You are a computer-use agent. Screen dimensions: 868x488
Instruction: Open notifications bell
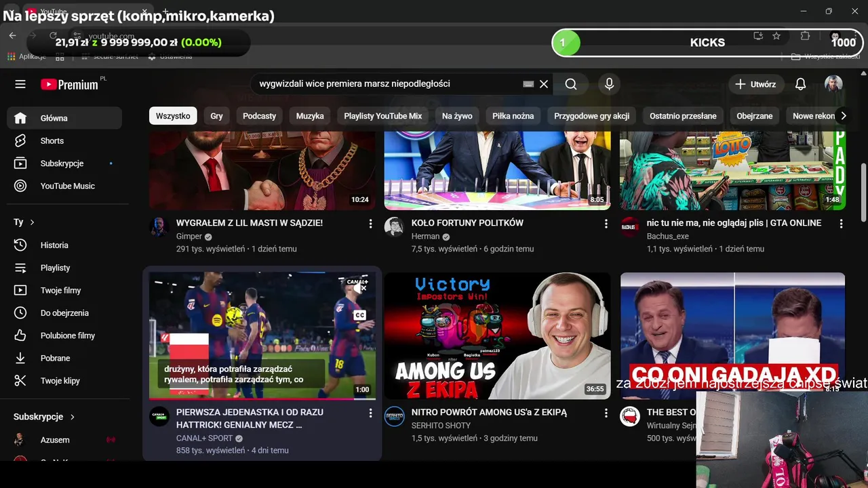click(800, 84)
